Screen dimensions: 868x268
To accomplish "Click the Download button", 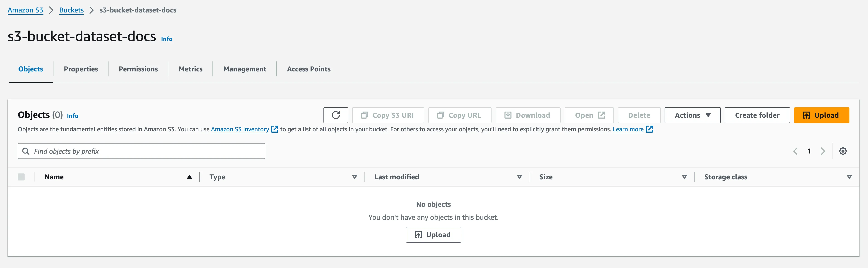I will pos(528,115).
